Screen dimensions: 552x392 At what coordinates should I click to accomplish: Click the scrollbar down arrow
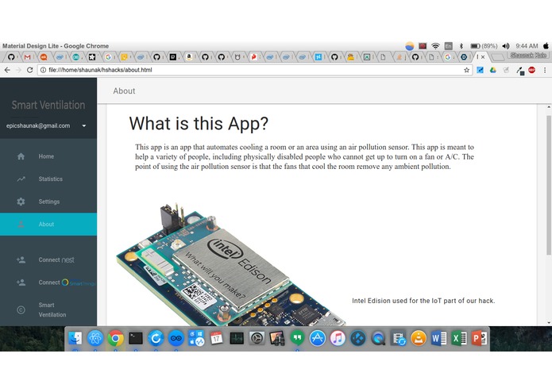coord(549,322)
